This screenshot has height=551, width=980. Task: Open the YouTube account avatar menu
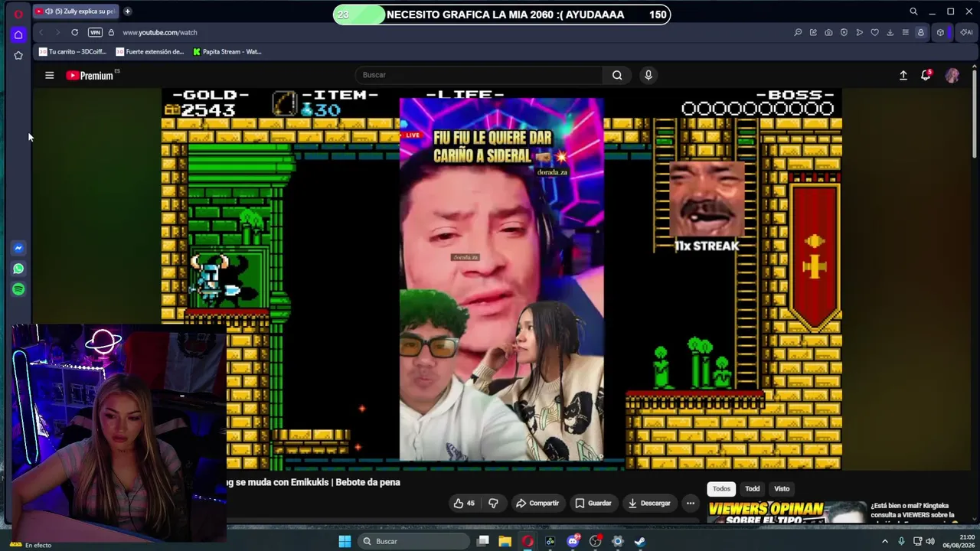(952, 75)
